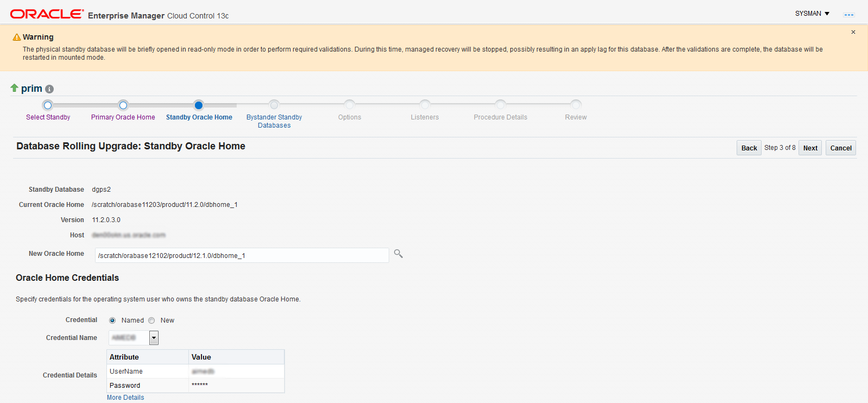Click into the New Oracle Home field
The width and height of the screenshot is (868, 403).
click(x=242, y=255)
